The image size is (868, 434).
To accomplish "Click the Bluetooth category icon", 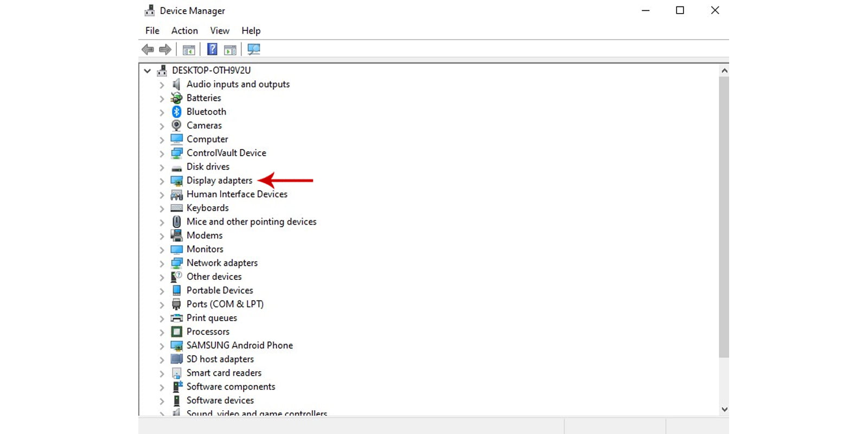I will (176, 112).
